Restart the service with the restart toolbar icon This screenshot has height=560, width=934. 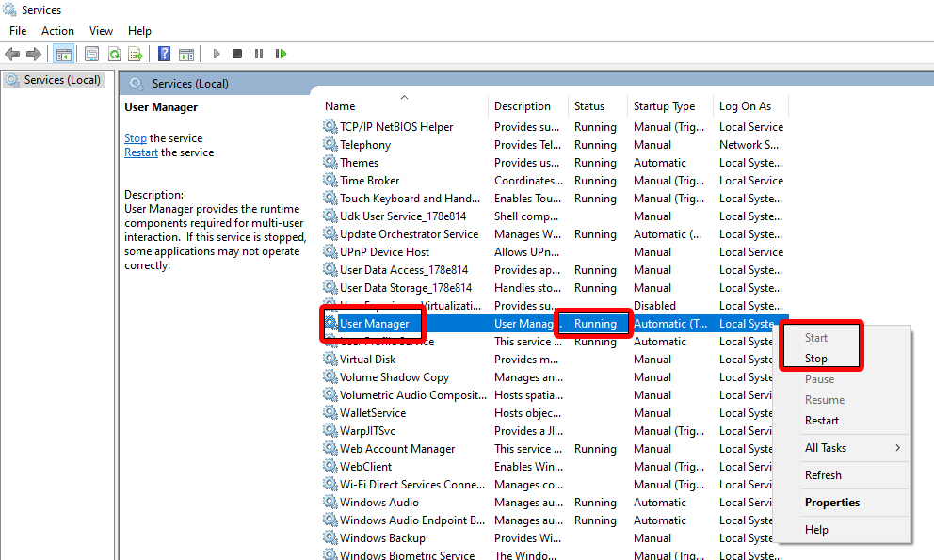(281, 54)
